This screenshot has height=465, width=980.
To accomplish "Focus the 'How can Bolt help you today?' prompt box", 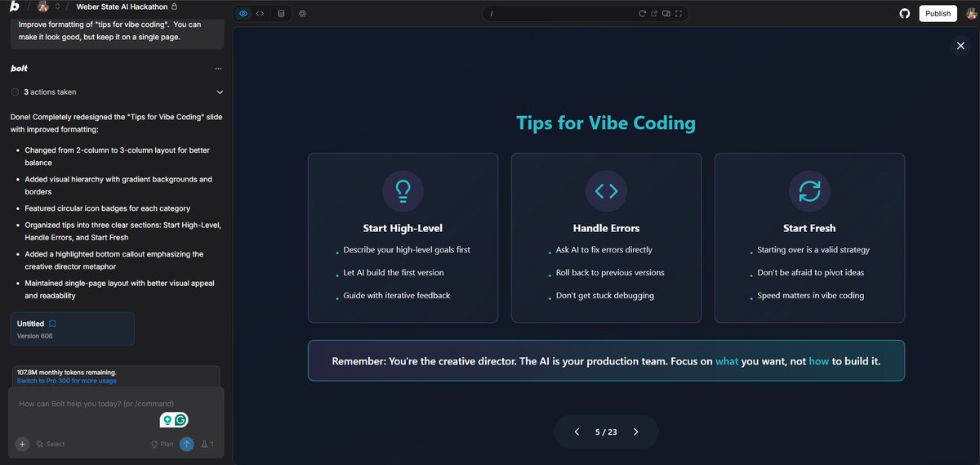I will pyautogui.click(x=116, y=404).
